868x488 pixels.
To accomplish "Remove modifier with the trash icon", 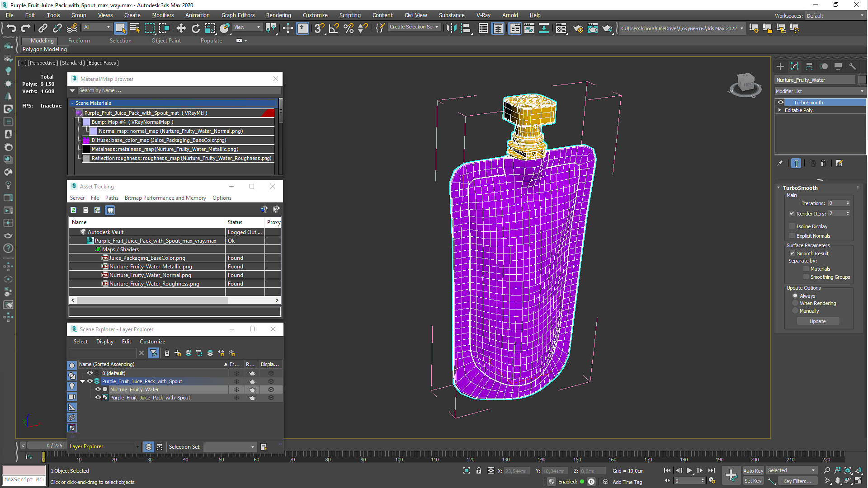I will (x=823, y=163).
